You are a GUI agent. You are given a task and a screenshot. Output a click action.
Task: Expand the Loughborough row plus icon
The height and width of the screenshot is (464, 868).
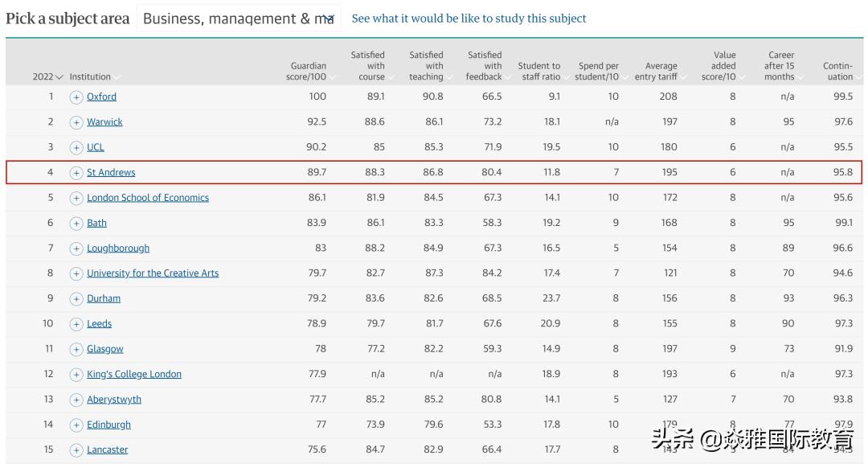click(x=76, y=248)
